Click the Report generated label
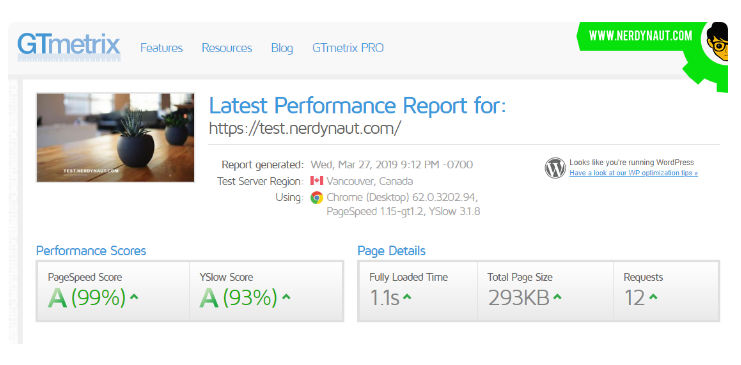Viewport: 741px width, 365px height. point(263,165)
